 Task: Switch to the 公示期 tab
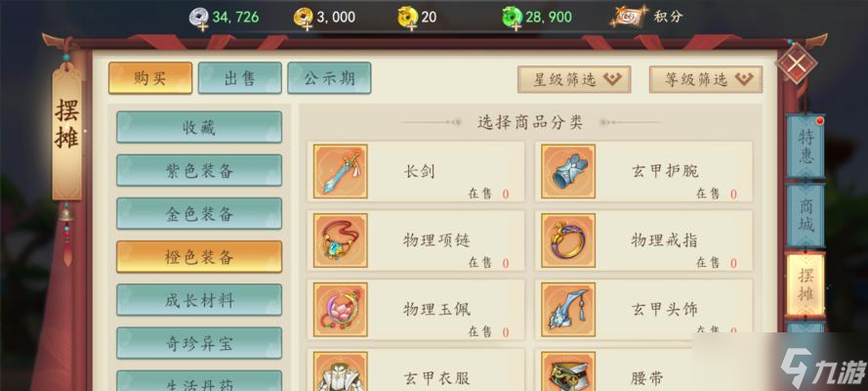pyautogui.click(x=329, y=78)
